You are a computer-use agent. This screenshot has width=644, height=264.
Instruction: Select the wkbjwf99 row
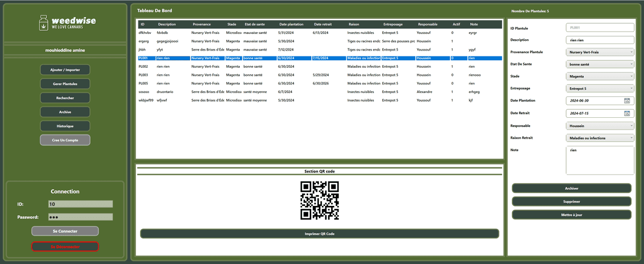(x=319, y=100)
